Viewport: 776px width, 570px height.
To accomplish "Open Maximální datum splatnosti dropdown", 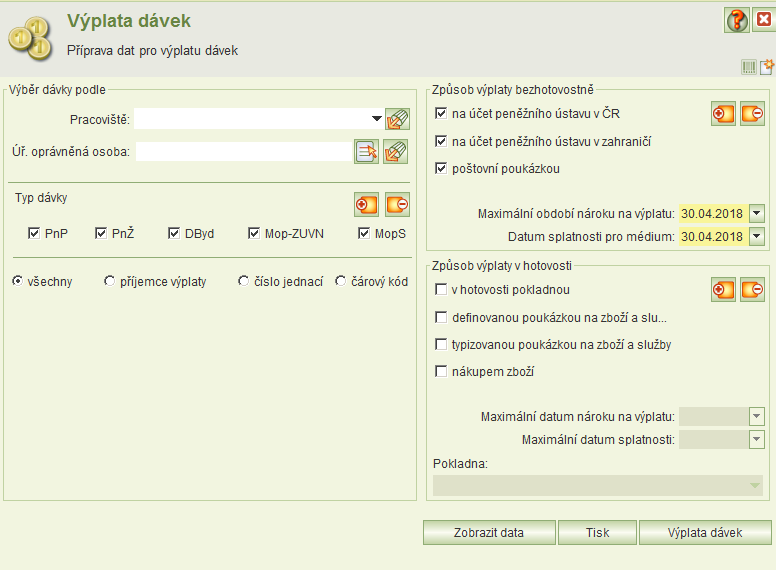I will tap(757, 439).
